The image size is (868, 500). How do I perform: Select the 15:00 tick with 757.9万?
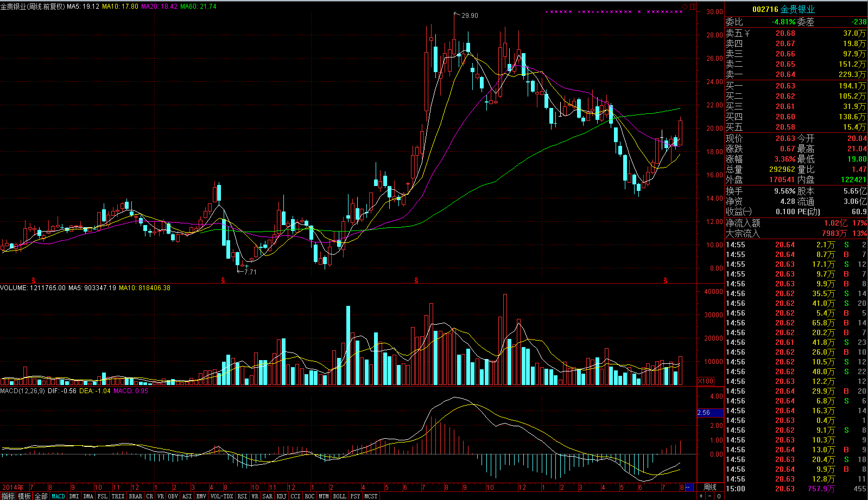coord(796,489)
